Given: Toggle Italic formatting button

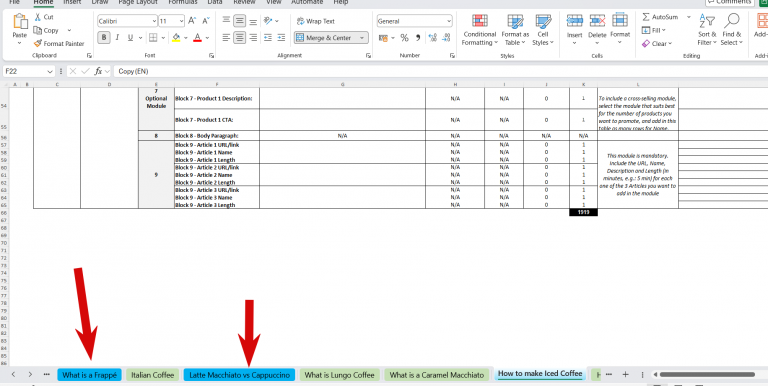Looking at the screenshot, I should click(117, 38).
